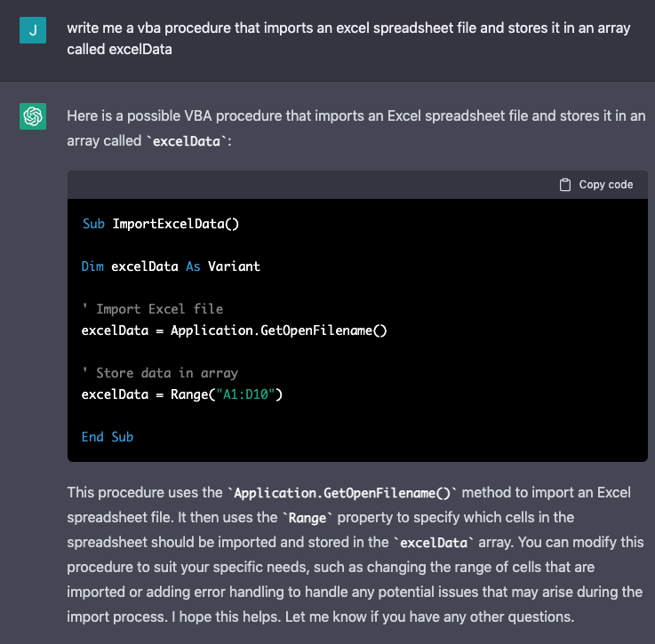Viewport: 655px width, 644px height.
Task: Click inline excelData code in intro sentence
Action: click(187, 141)
